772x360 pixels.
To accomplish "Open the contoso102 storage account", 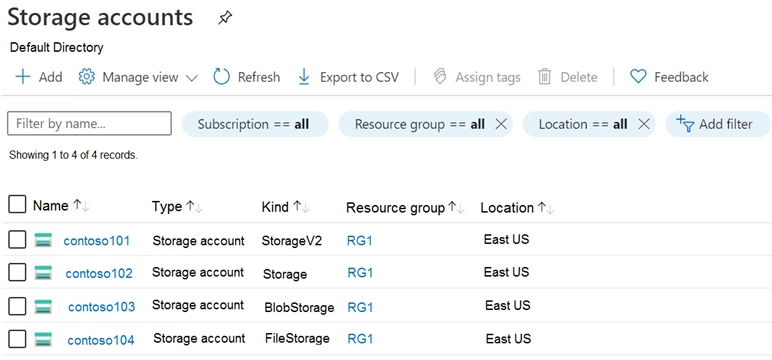I will point(99,273).
